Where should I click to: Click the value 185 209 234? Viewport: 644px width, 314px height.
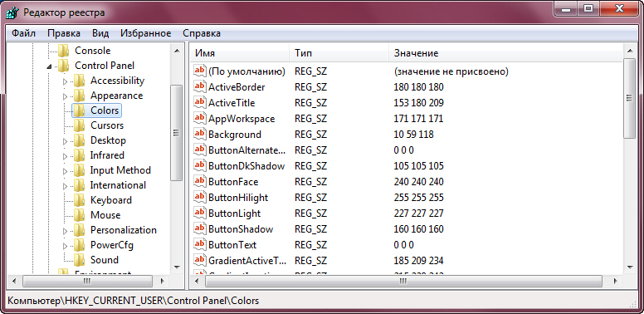tap(418, 261)
